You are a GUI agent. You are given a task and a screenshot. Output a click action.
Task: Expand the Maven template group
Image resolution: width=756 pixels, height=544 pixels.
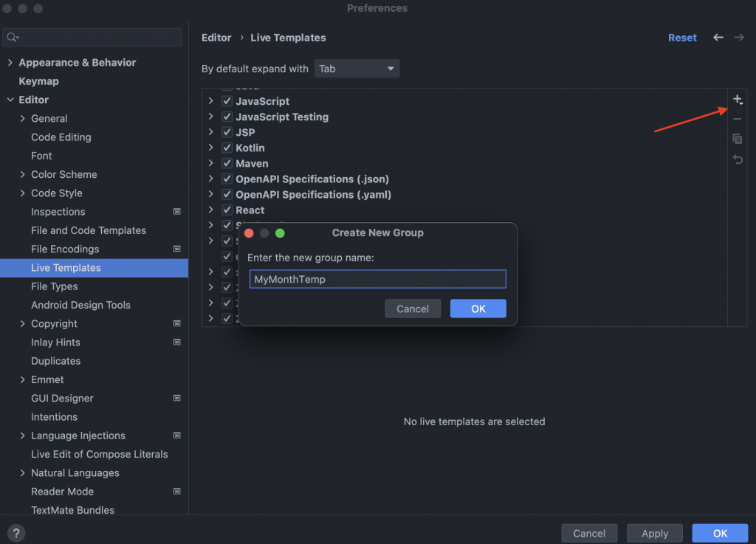(x=210, y=163)
